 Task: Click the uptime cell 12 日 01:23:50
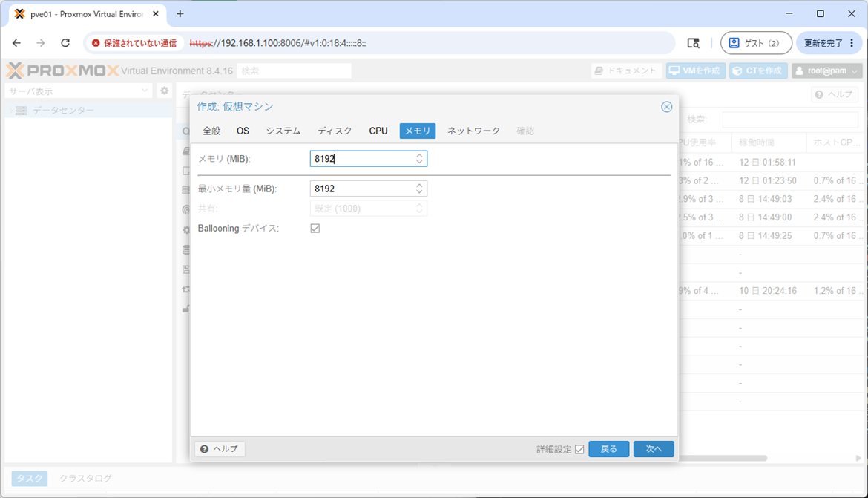point(767,180)
